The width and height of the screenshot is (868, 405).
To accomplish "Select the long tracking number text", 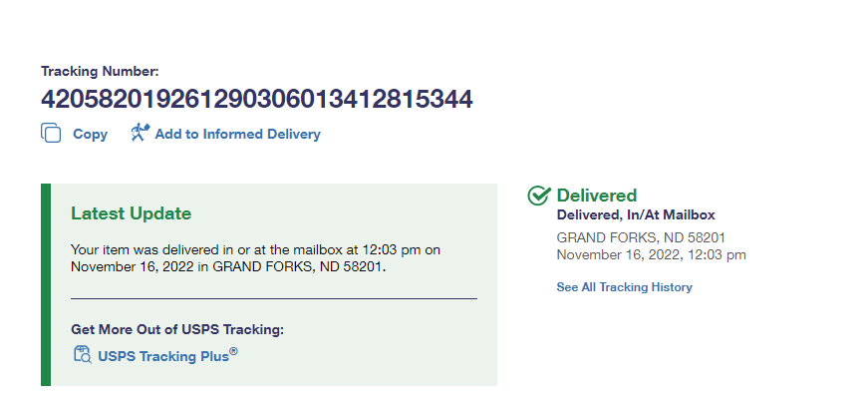I will [x=256, y=99].
